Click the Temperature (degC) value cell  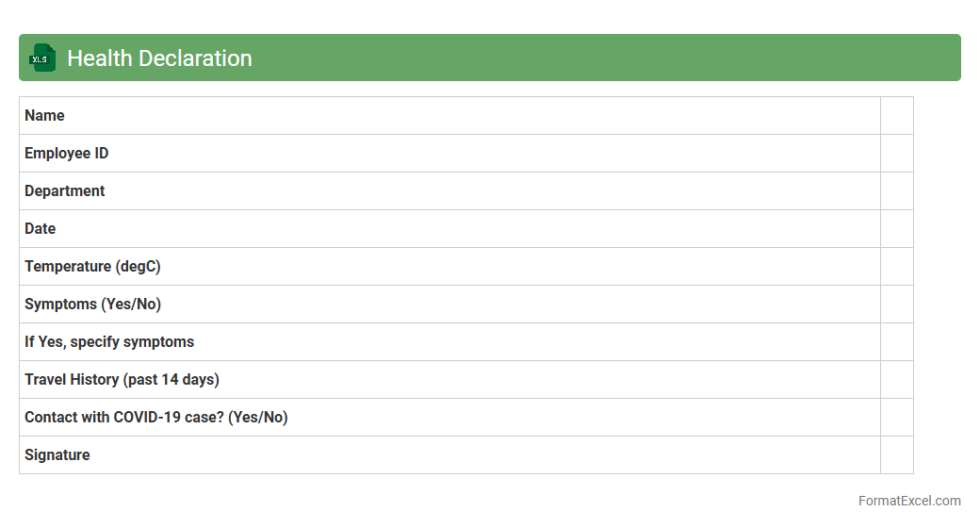click(896, 267)
